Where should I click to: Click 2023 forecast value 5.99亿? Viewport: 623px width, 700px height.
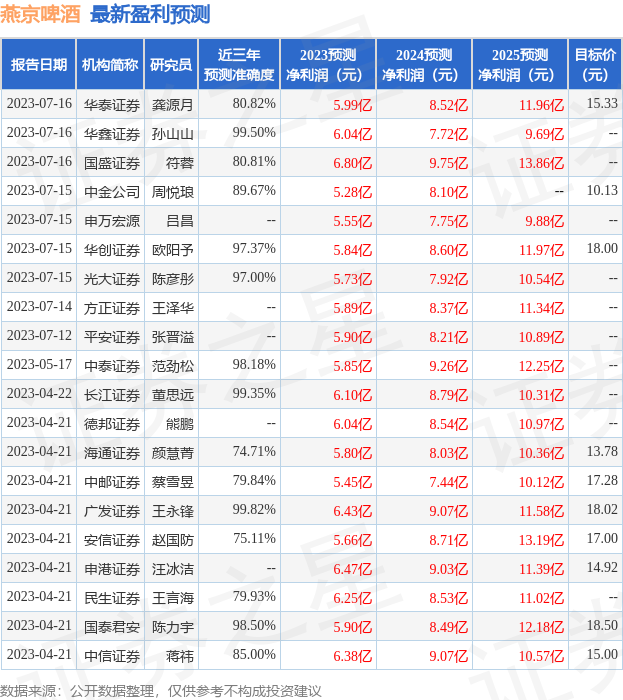[x=353, y=105]
